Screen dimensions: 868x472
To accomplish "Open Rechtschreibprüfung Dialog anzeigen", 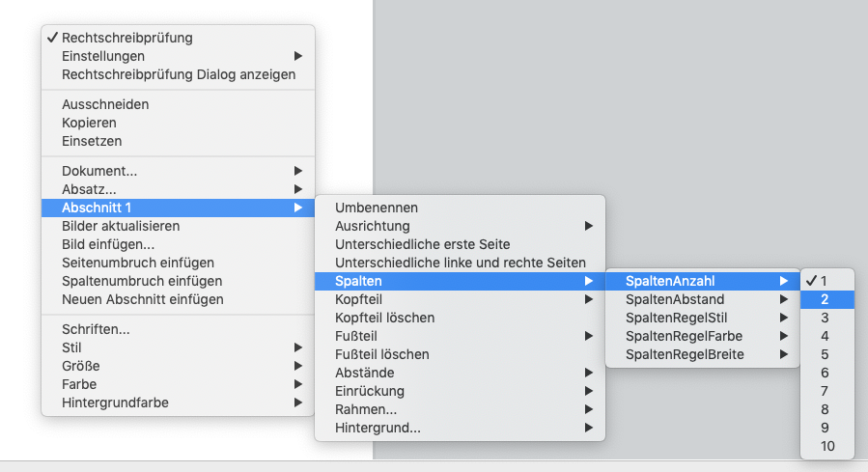I will coord(179,74).
